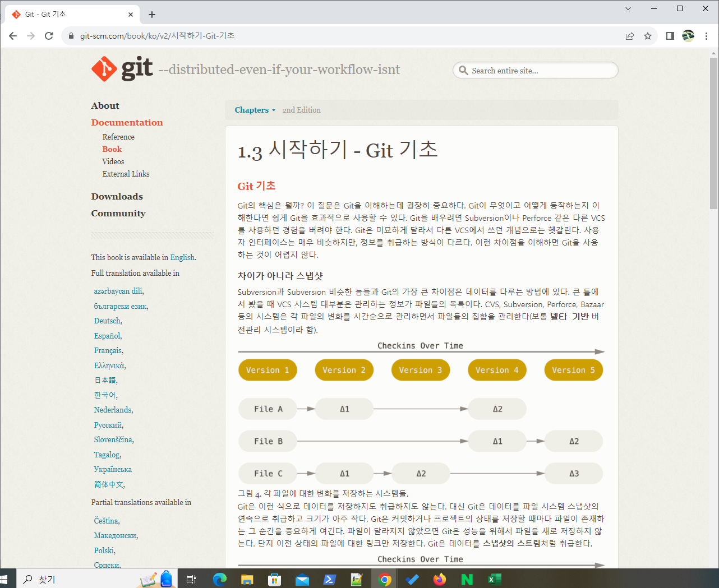Open the notepad app icon on taskbar
Viewport: 719px width, 588px height.
pyautogui.click(x=357, y=579)
